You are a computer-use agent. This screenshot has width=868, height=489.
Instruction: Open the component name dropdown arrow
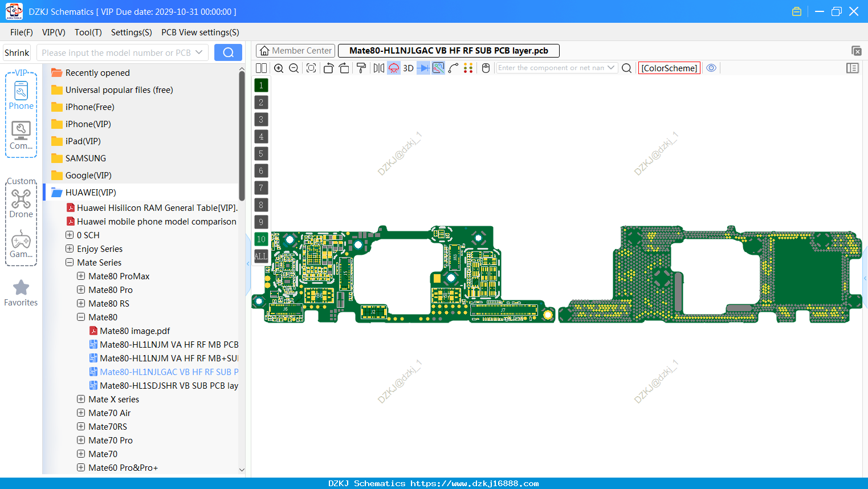tap(612, 68)
